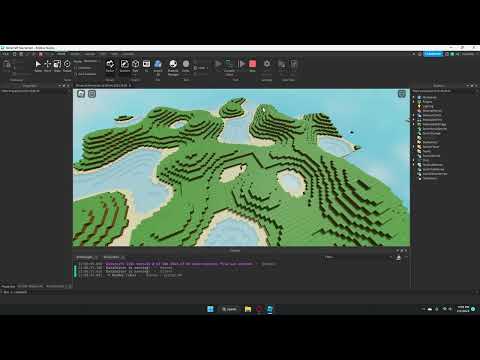The height and width of the screenshot is (360, 480).
Task: Select Lighting in the Explorer tree
Action: point(428,106)
